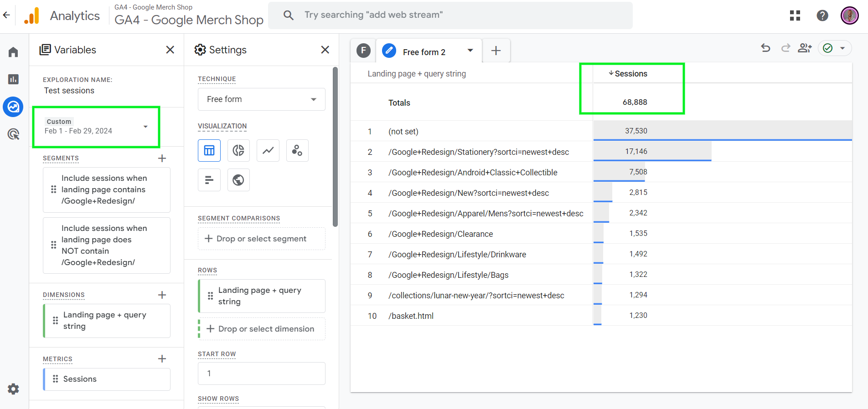This screenshot has height=409, width=868.
Task: Expand the Free form technique dropdown
Action: (x=261, y=99)
